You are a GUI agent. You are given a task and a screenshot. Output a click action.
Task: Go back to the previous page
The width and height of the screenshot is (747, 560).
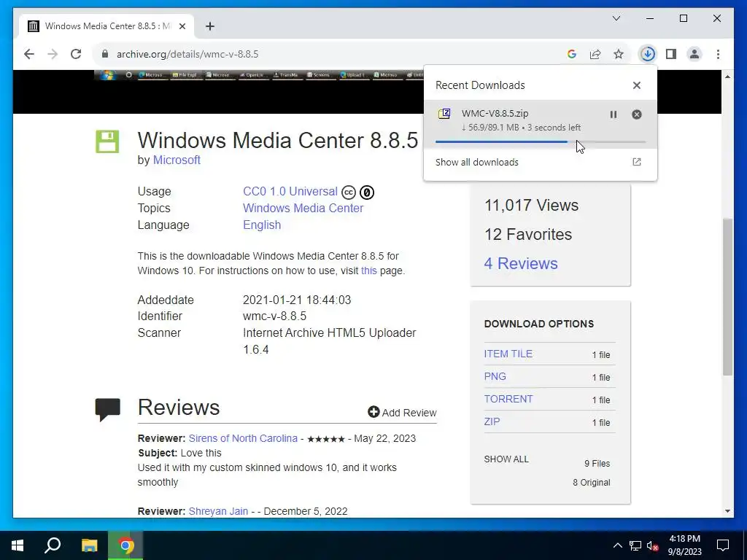29,54
